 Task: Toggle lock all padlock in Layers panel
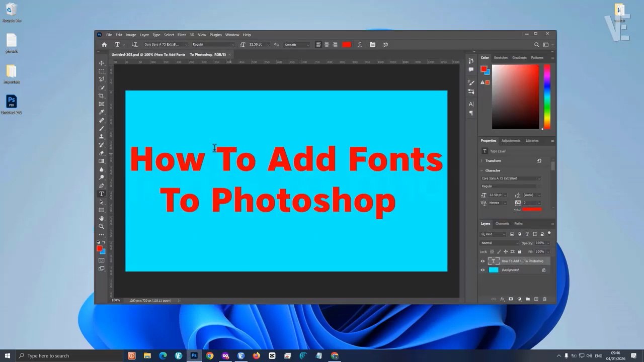[x=519, y=251]
